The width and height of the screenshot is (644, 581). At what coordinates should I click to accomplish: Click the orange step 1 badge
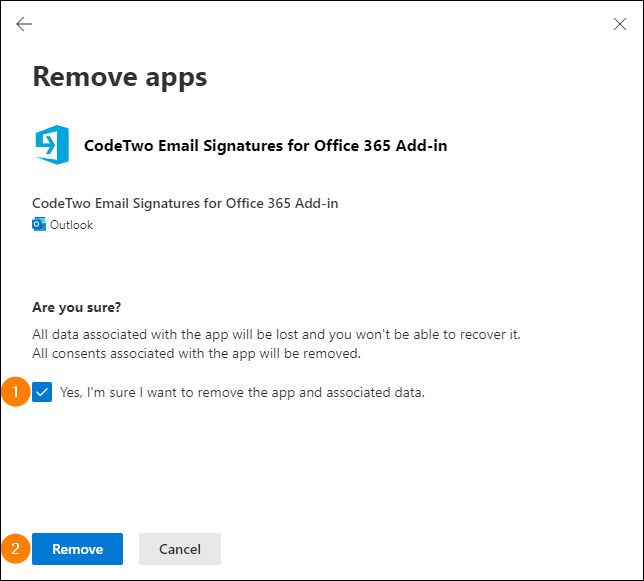pos(15,392)
